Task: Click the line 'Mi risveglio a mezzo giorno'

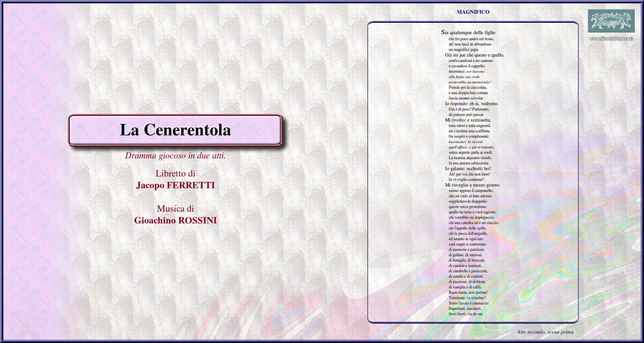Action: tap(472, 185)
